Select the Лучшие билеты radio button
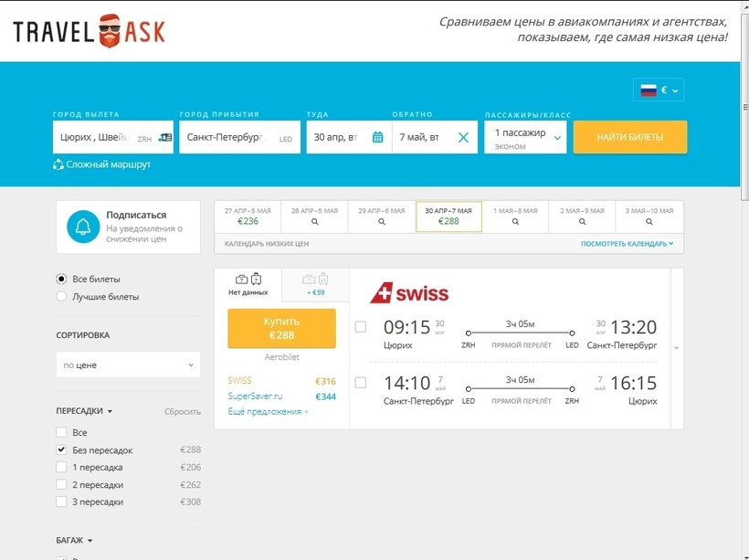Viewport: 749px width, 560px height. [x=62, y=297]
